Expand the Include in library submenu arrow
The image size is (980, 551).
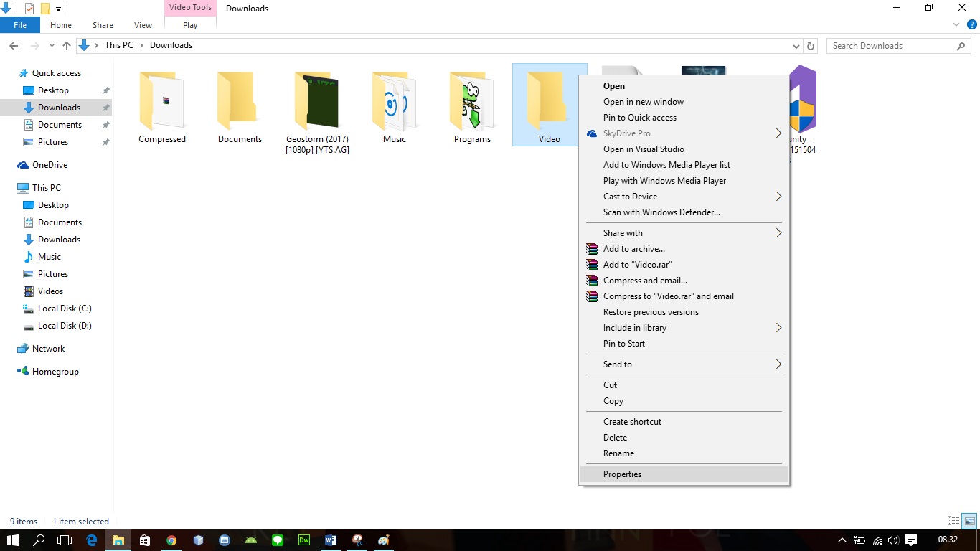point(778,328)
